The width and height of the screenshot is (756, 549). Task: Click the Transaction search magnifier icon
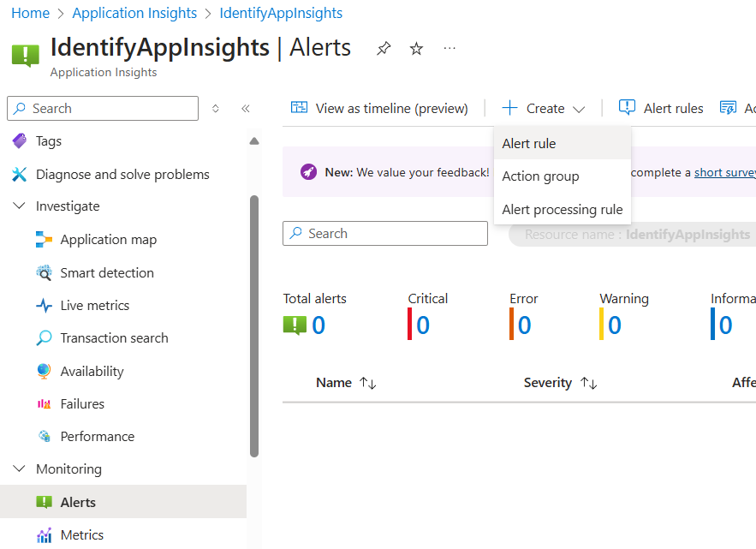(x=44, y=337)
